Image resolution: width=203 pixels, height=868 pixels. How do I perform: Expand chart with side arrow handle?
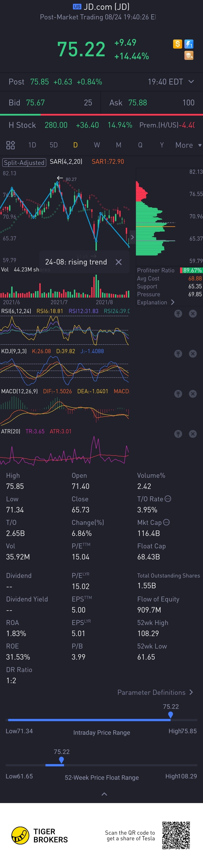pyautogui.click(x=132, y=237)
